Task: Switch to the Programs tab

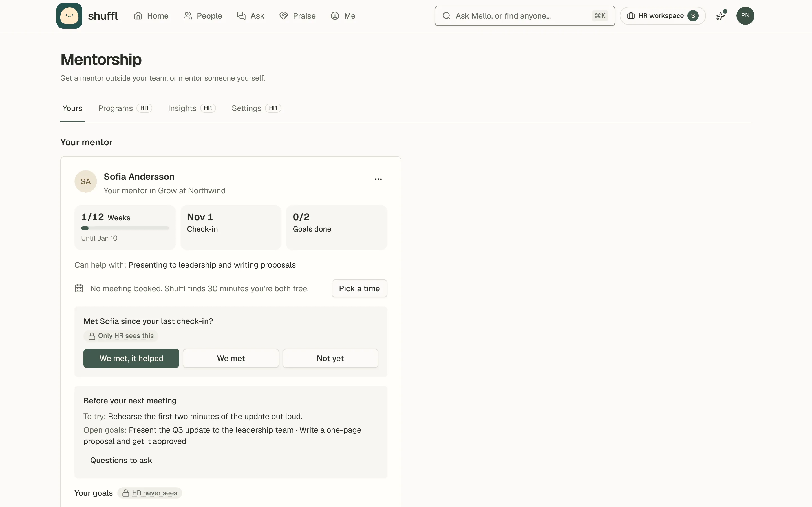Action: pos(125,108)
